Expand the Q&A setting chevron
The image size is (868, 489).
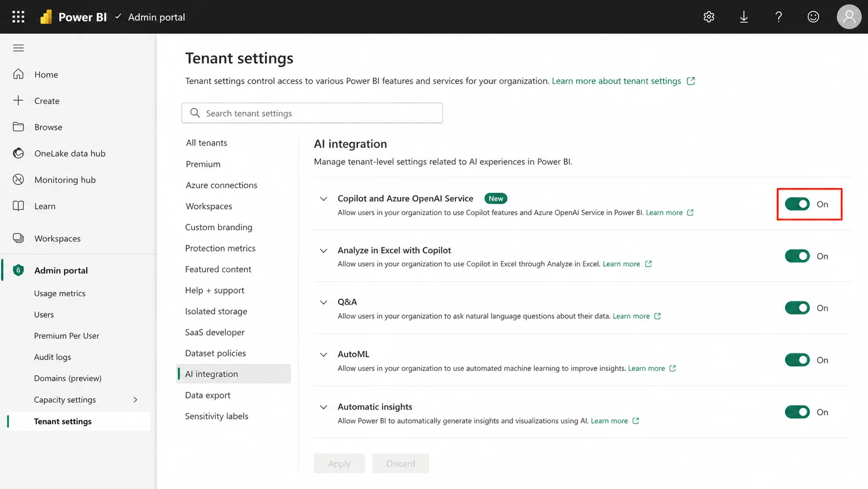pos(323,302)
